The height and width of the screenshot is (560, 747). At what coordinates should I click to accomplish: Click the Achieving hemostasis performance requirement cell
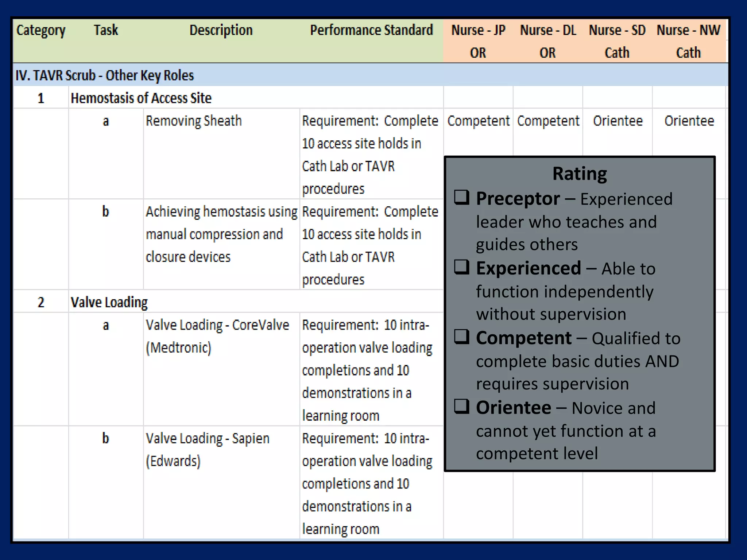tap(371, 244)
